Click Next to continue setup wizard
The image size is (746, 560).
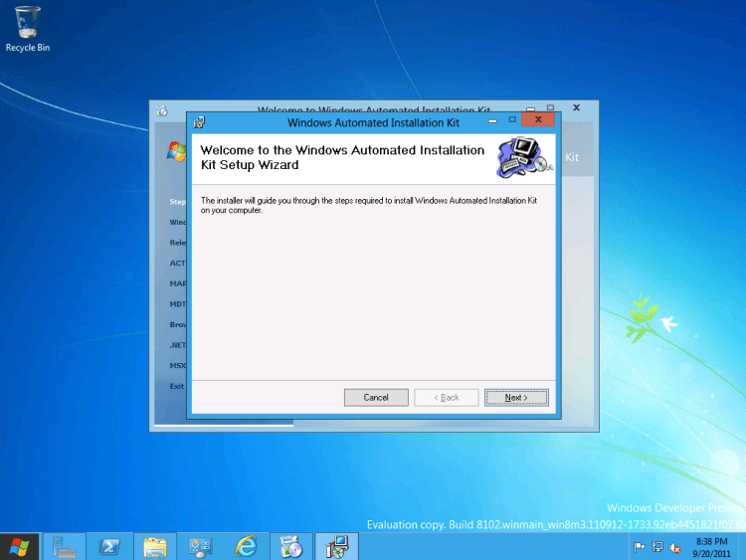coord(516,397)
